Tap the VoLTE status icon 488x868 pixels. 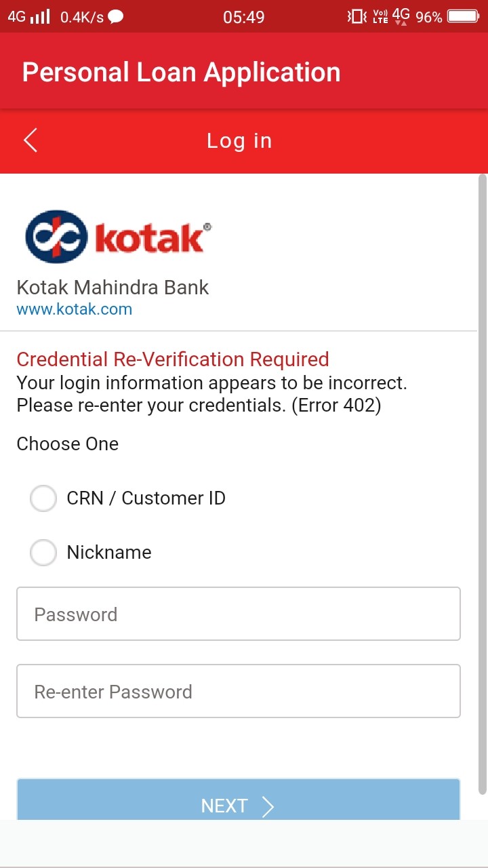tap(380, 16)
